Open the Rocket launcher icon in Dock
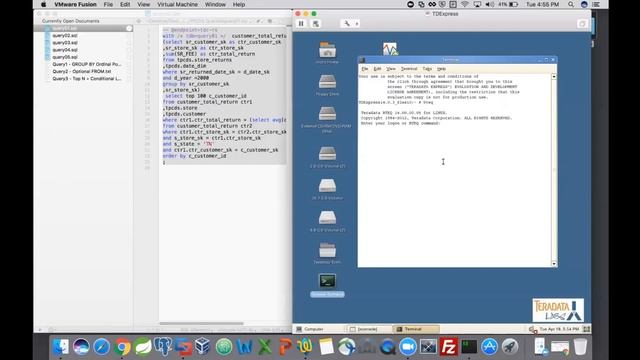 [510, 347]
